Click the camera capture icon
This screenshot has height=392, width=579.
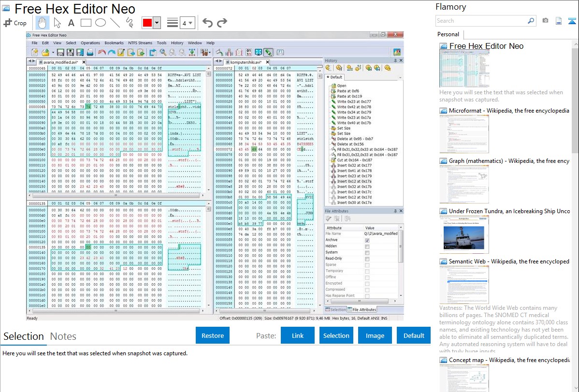545,21
